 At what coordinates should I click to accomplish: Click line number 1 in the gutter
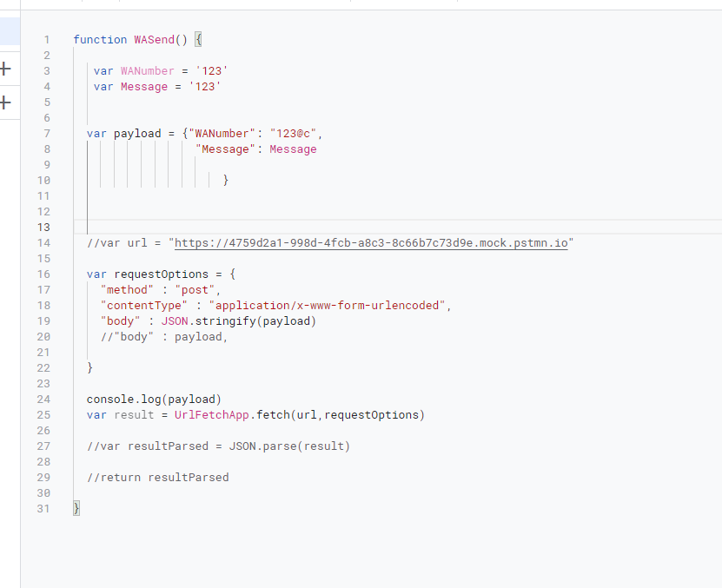tap(47, 40)
